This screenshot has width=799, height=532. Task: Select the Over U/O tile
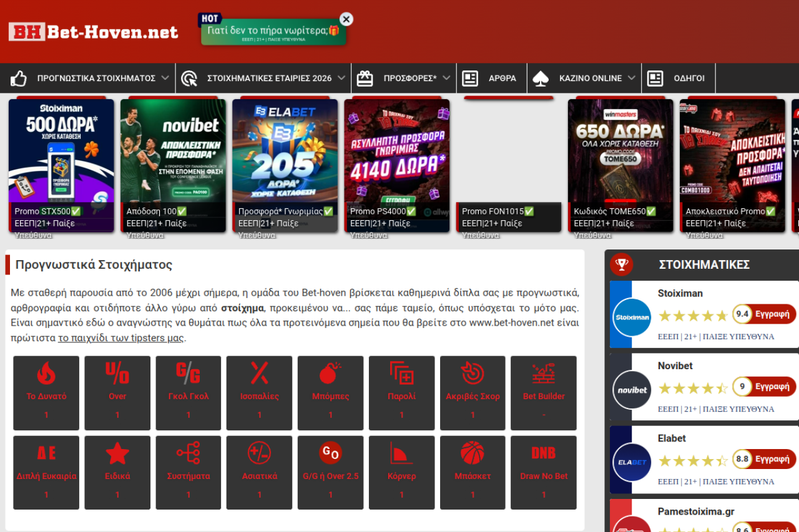coord(117,393)
